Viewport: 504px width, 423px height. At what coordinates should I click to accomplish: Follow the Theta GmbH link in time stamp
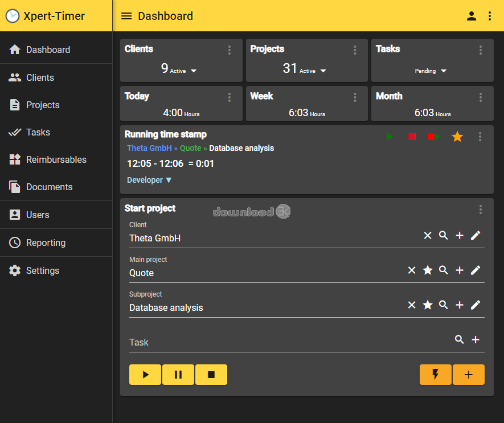[149, 148]
